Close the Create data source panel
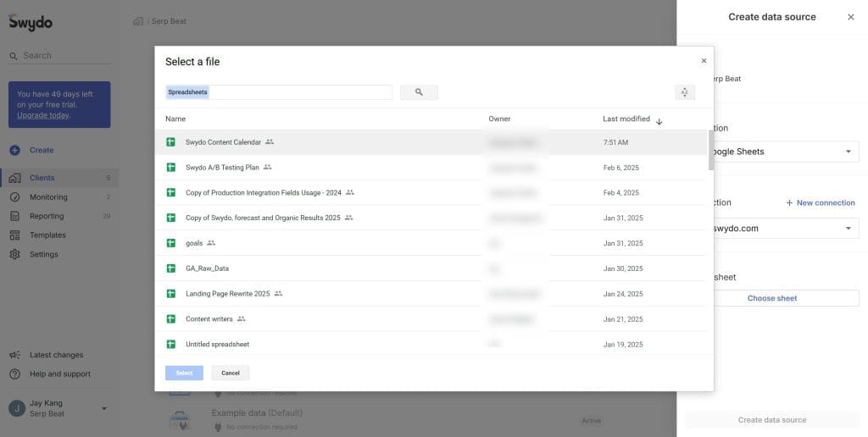Image resolution: width=868 pixels, height=437 pixels. 851,17
